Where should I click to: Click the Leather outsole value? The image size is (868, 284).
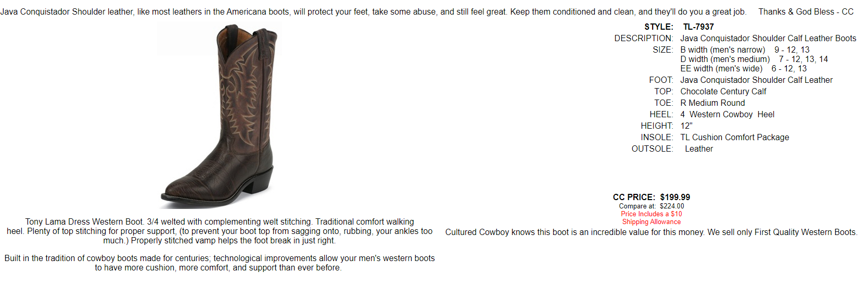pos(699,149)
